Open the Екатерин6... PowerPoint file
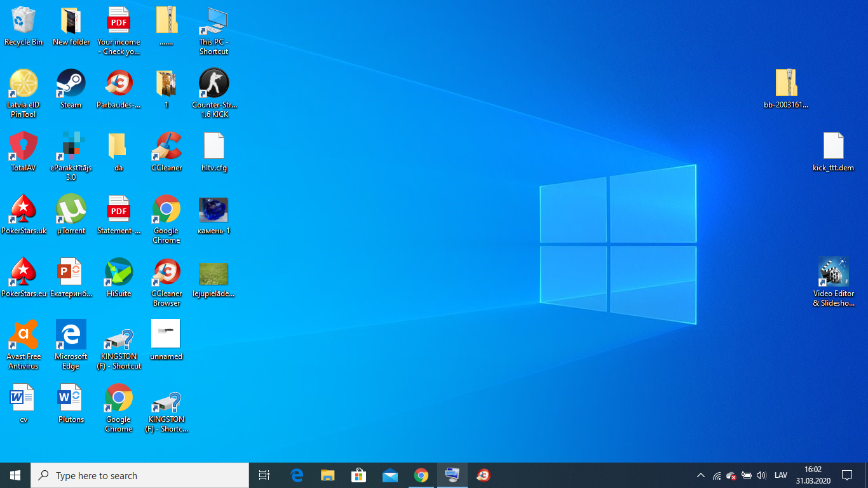Viewport: 868px width, 488px height. [71, 278]
